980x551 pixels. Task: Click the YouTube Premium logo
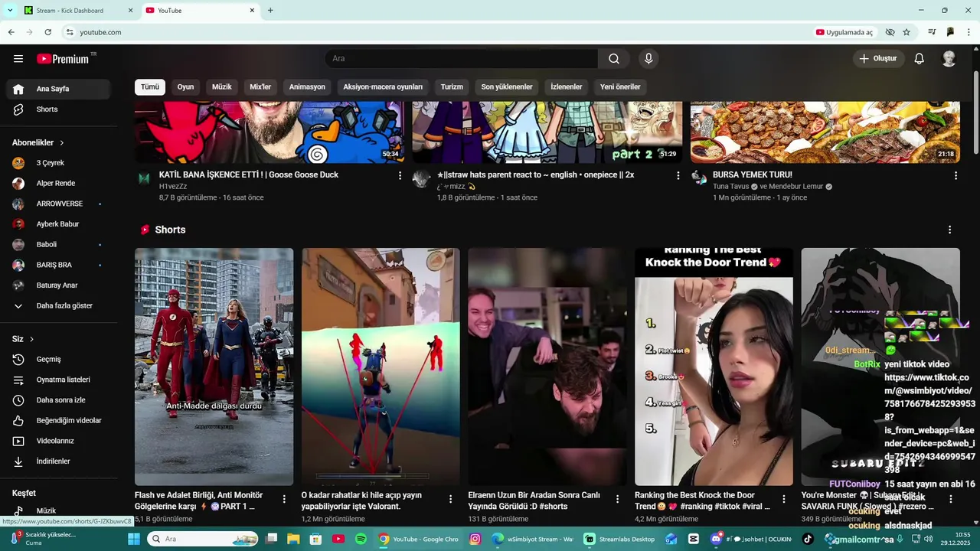tap(63, 59)
